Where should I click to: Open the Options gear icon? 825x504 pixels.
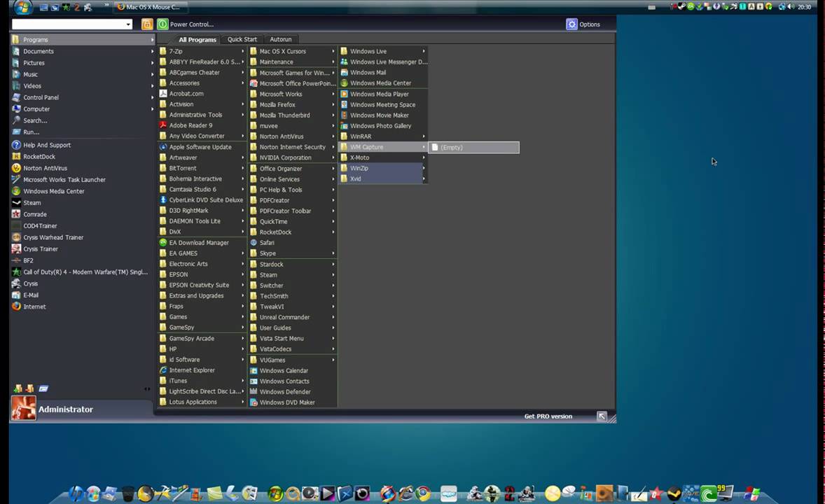click(571, 24)
